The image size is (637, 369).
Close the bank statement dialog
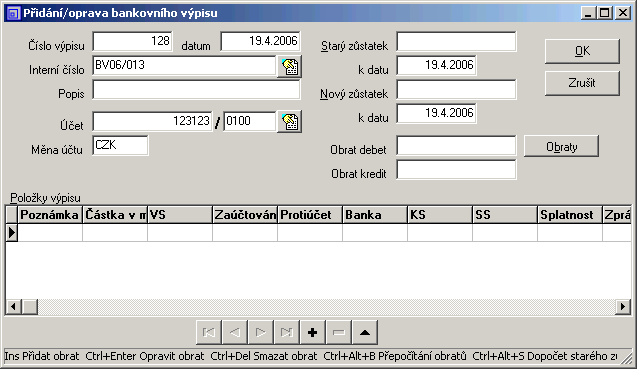[x=622, y=13]
